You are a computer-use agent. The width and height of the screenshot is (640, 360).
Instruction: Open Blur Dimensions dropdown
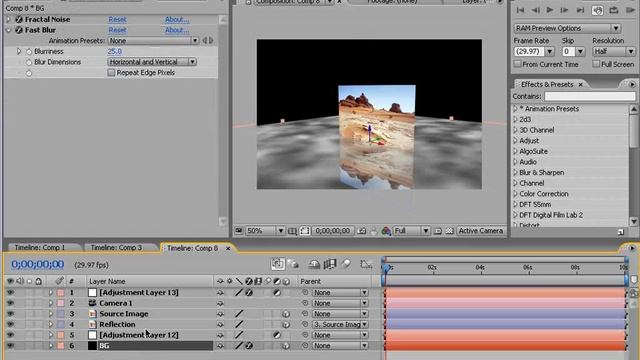[152, 62]
